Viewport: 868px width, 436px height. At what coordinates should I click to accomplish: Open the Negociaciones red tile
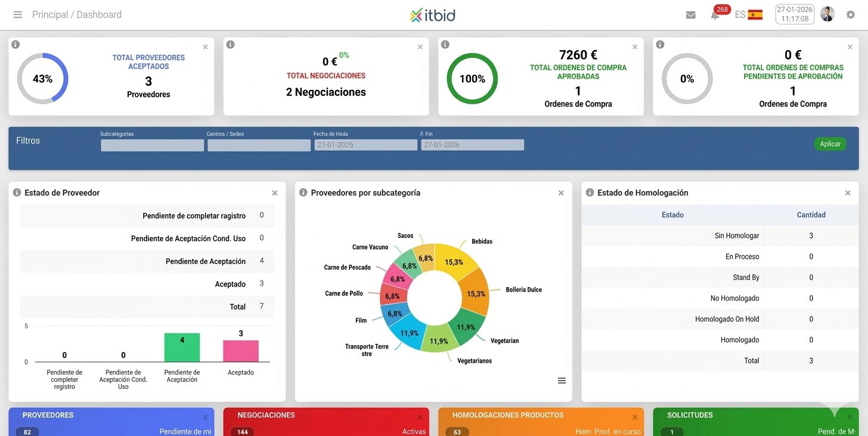point(326,422)
